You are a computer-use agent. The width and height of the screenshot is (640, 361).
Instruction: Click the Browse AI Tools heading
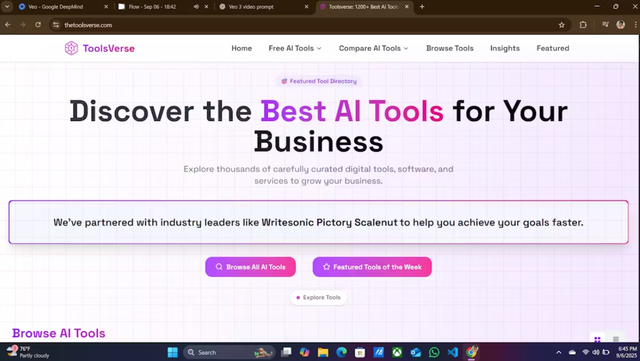point(59,333)
